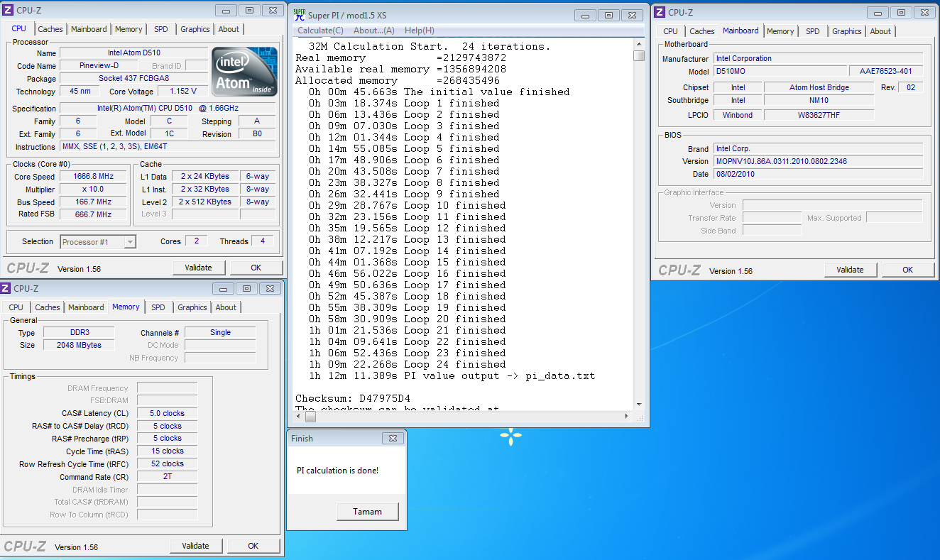This screenshot has width=940, height=560.
Task: Click the Multiplier value x 10.0
Action: (93, 190)
